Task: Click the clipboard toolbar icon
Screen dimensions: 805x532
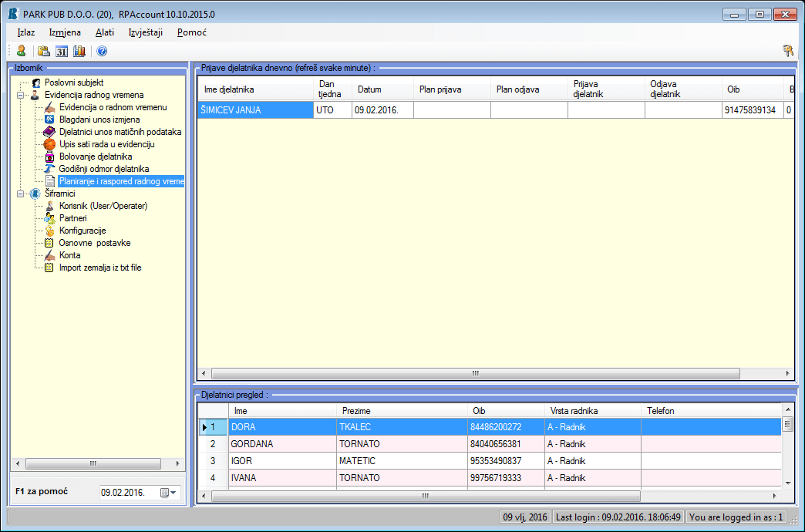Action: pyautogui.click(x=44, y=51)
